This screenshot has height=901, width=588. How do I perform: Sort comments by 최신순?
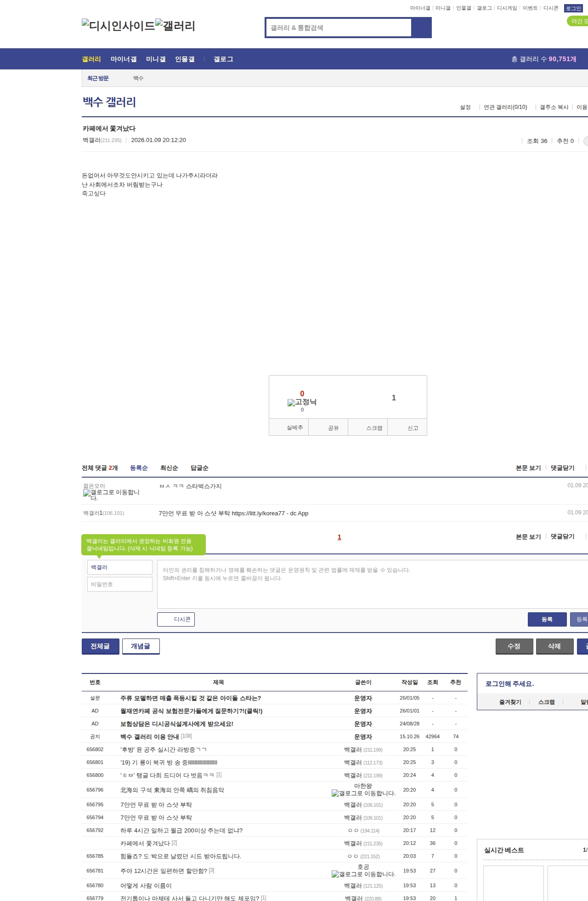(169, 468)
